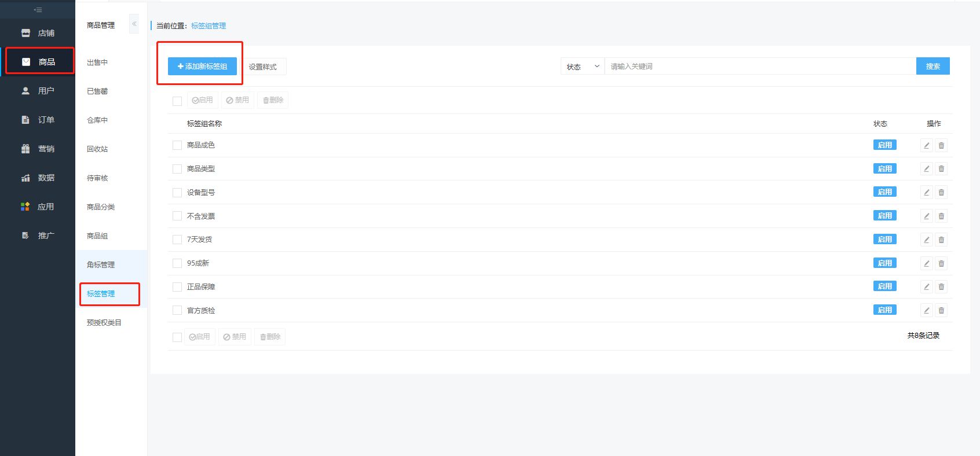Delete the 7天发货 tag group

click(x=941, y=240)
